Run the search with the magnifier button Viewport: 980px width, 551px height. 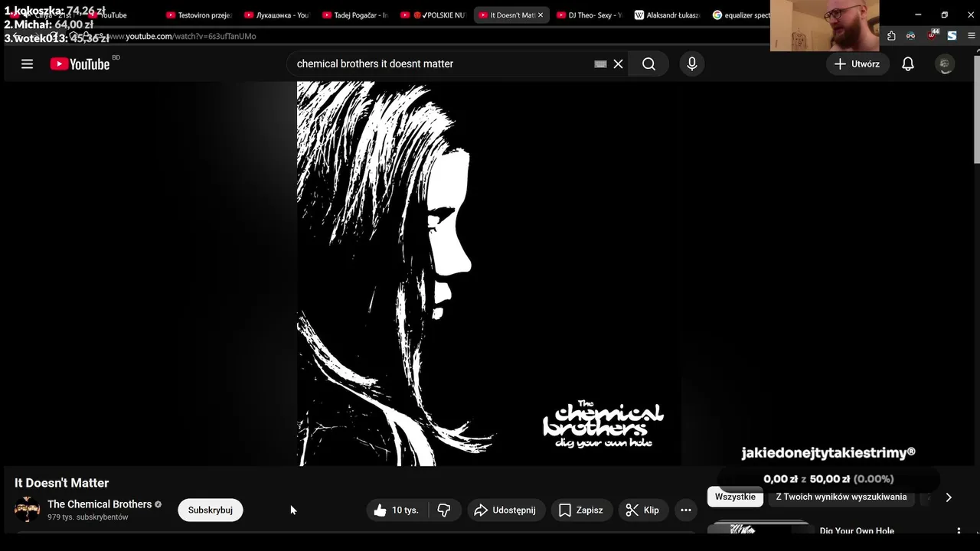pos(648,64)
